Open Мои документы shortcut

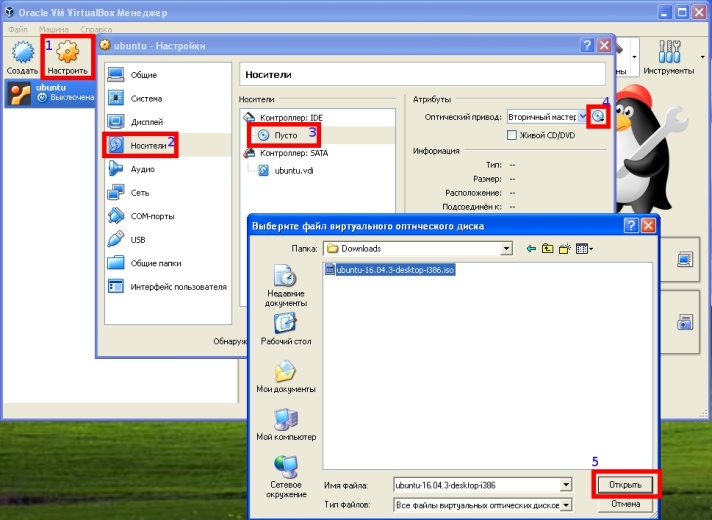click(286, 377)
